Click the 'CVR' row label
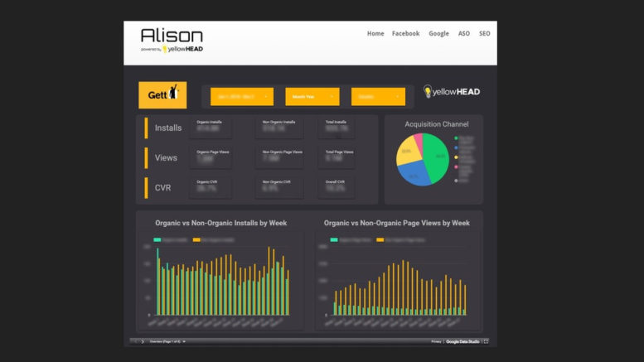This screenshot has width=644, height=362. [x=162, y=188]
